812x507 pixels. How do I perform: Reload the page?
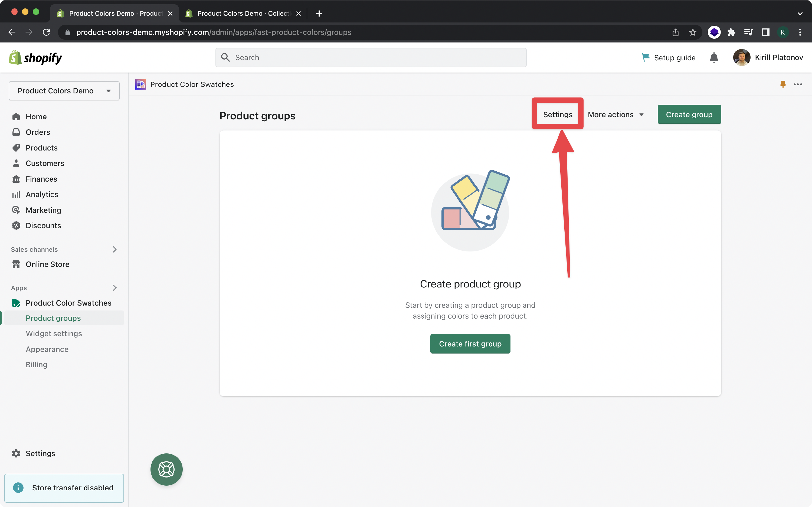(x=46, y=32)
